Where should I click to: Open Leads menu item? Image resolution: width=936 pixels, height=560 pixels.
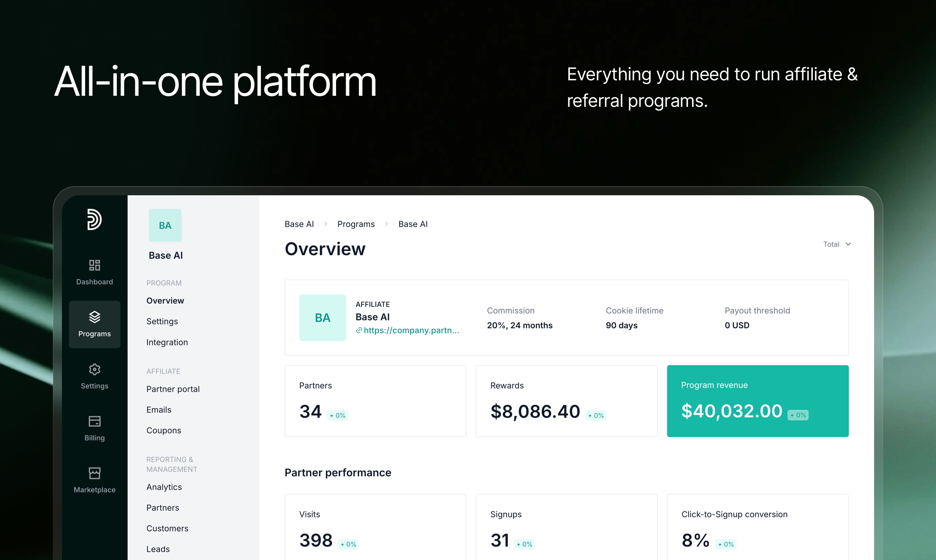[158, 549]
